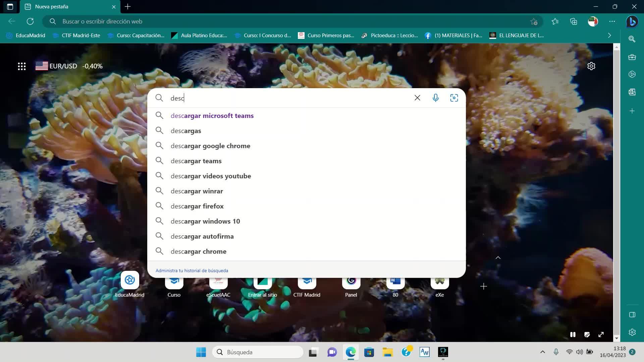Open Favorites star list icon
Screen dimensions: 644x362
(555, 21)
